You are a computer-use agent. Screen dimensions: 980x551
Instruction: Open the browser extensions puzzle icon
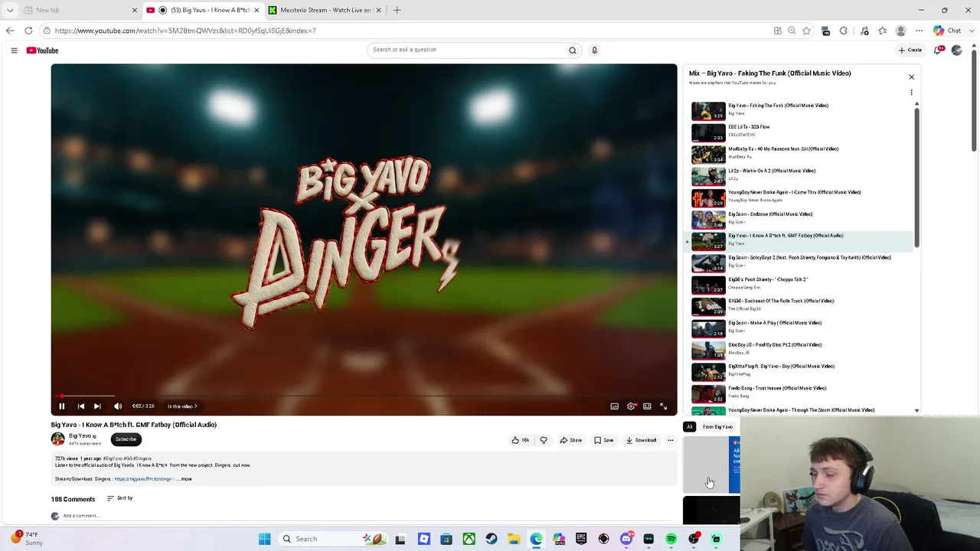[844, 31]
